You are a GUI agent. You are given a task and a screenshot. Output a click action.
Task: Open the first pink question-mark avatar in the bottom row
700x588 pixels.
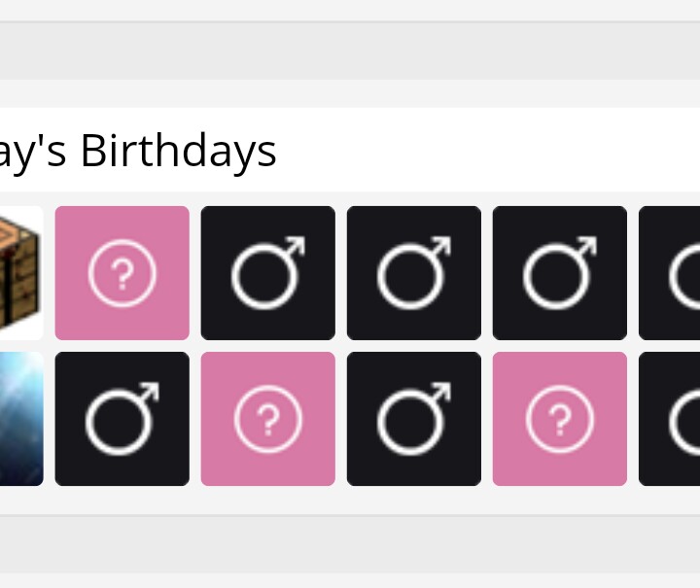point(268,419)
